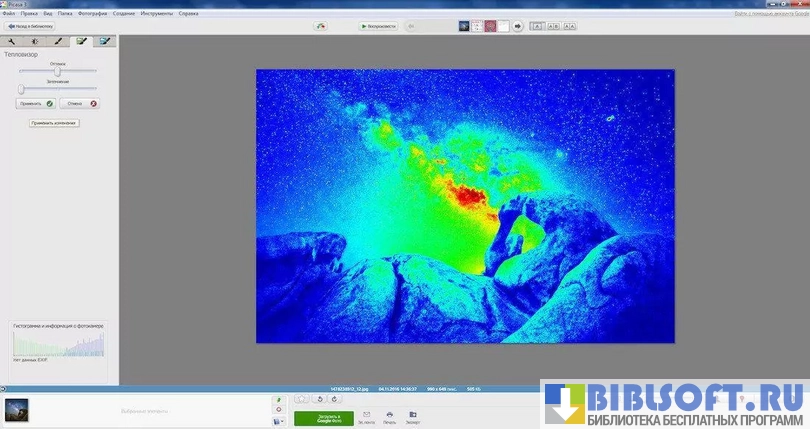
Task: Select the photo thumbnail in the tray
Action: tap(17, 409)
